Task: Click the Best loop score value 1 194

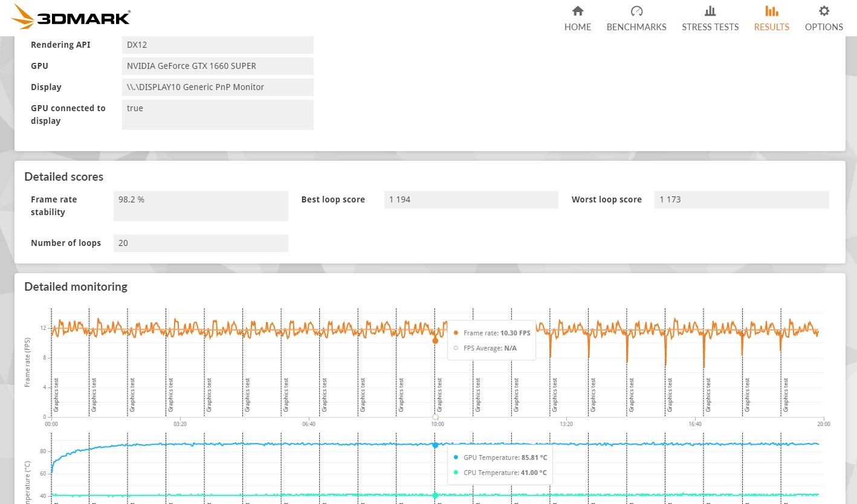Action: (x=471, y=199)
